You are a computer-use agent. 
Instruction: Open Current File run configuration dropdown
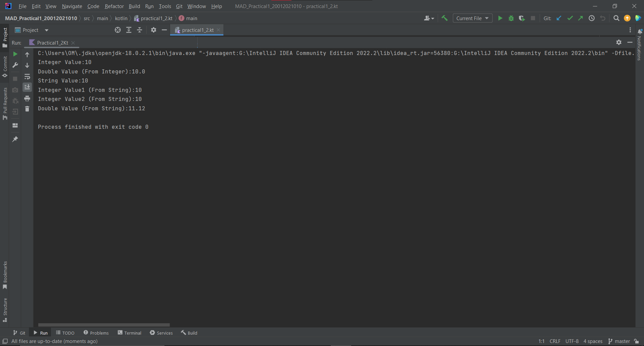pos(473,18)
